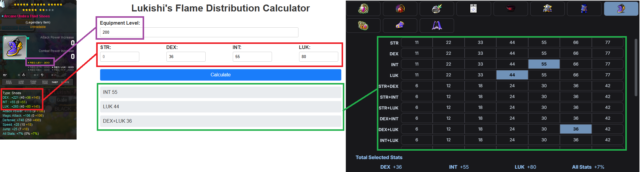
Task: Toggle the highlighted DEX+LUK 36 cell
Action: point(576,129)
